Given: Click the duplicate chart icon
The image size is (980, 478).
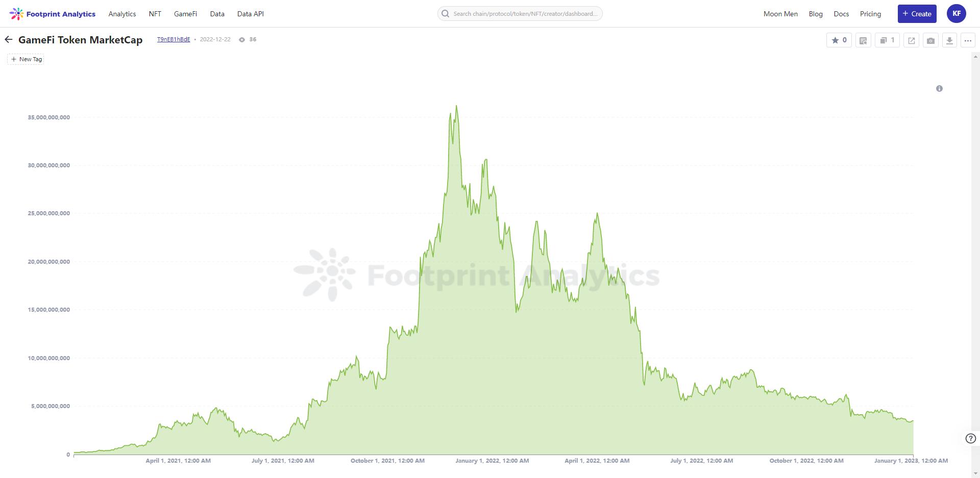Looking at the screenshot, I should tap(887, 40).
